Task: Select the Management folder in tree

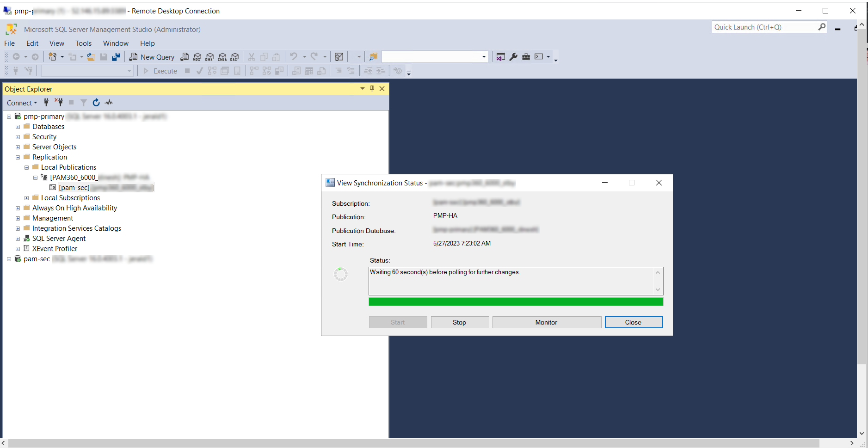Action: 53,218
